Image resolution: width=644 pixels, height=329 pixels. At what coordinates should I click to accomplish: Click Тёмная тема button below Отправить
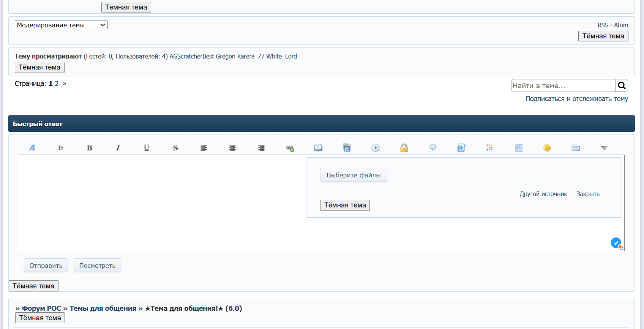pos(33,286)
